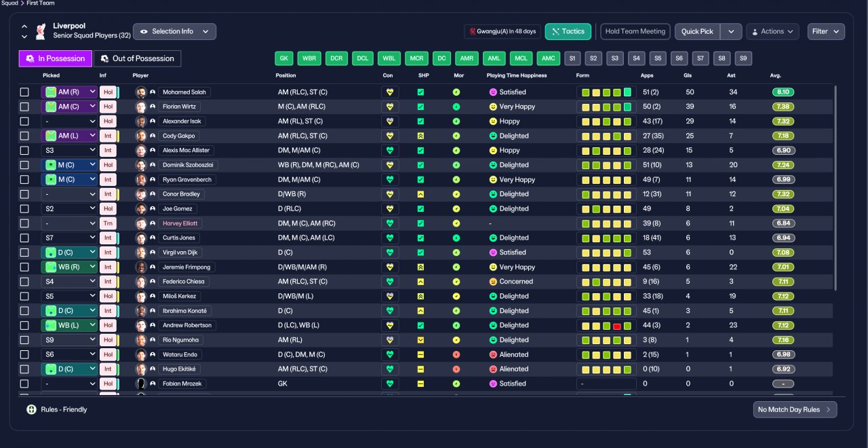Click Miloš Kerkez's condition heart icon
This screenshot has height=448, width=868.
390,297
